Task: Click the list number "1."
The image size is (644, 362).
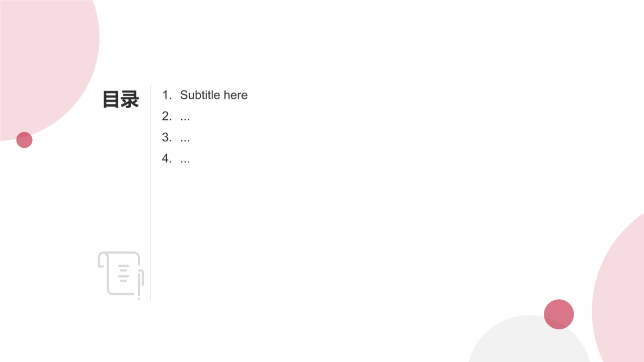Action: (167, 95)
